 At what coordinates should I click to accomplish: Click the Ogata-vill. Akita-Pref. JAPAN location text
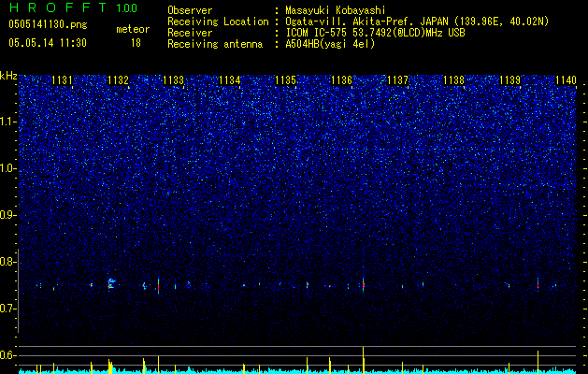coord(417,22)
